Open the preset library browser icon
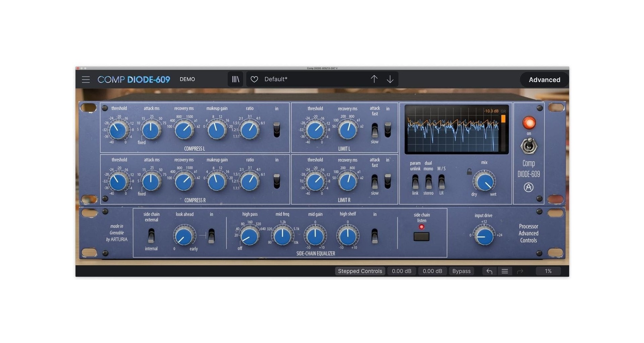 (x=235, y=79)
